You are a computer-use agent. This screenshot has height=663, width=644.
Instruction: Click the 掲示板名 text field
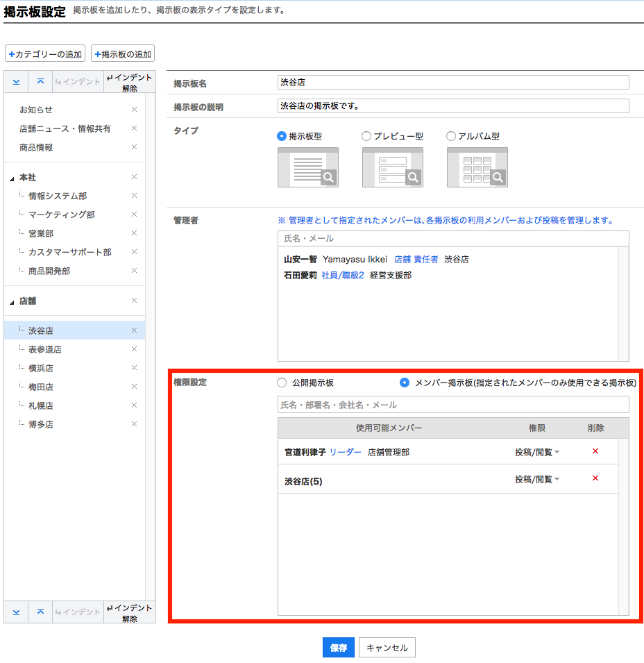tap(452, 83)
